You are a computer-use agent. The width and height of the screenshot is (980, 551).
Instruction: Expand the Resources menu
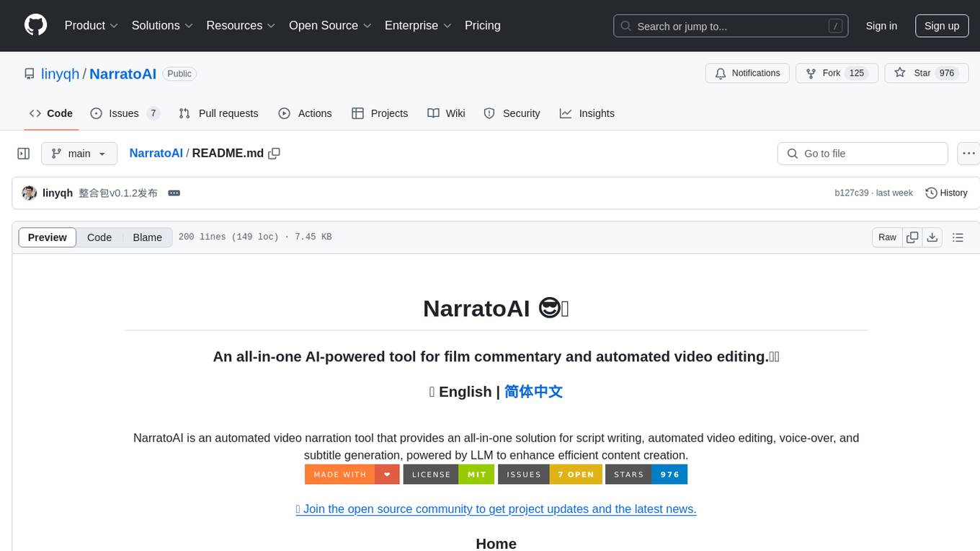241,25
